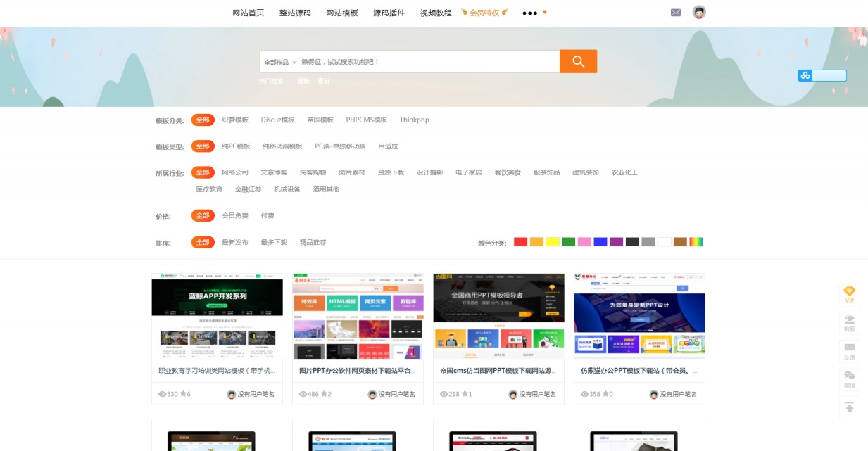The height and width of the screenshot is (451, 868).
Task: Go to 视频教程 navigation item
Action: 436,13
